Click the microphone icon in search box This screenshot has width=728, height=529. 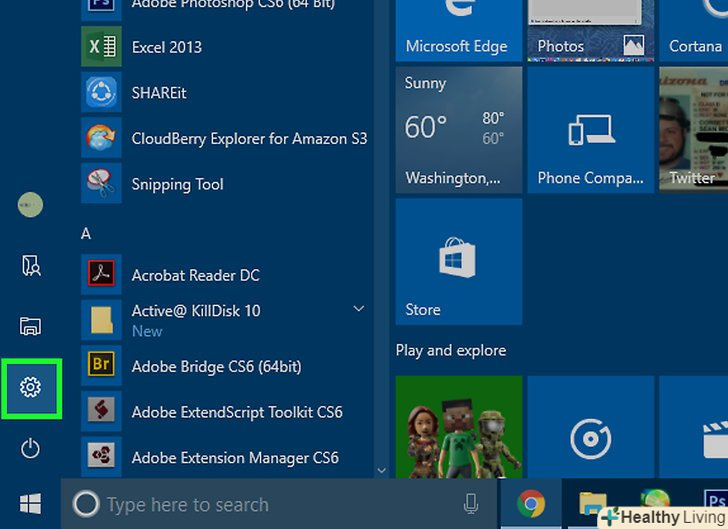click(x=471, y=504)
